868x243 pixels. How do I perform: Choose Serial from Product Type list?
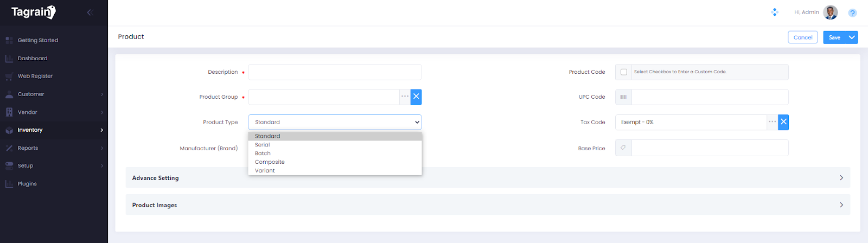pyautogui.click(x=263, y=145)
